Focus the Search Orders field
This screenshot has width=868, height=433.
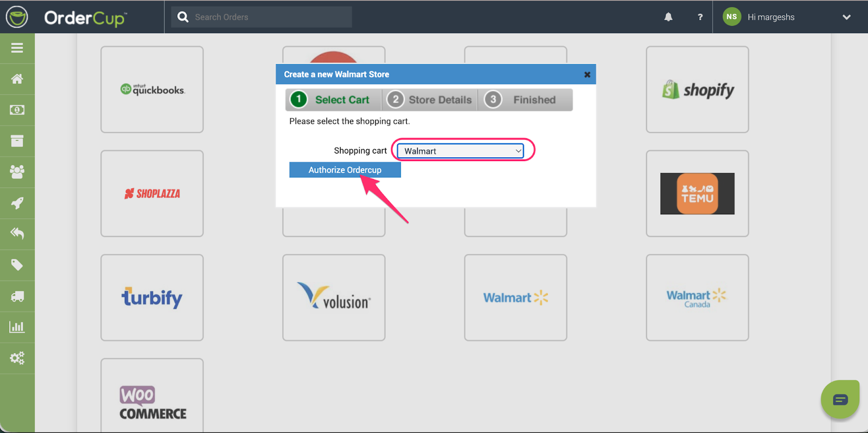coord(261,17)
